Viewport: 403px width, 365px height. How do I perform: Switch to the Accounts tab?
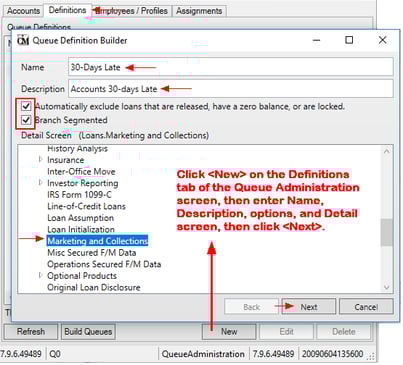[23, 11]
